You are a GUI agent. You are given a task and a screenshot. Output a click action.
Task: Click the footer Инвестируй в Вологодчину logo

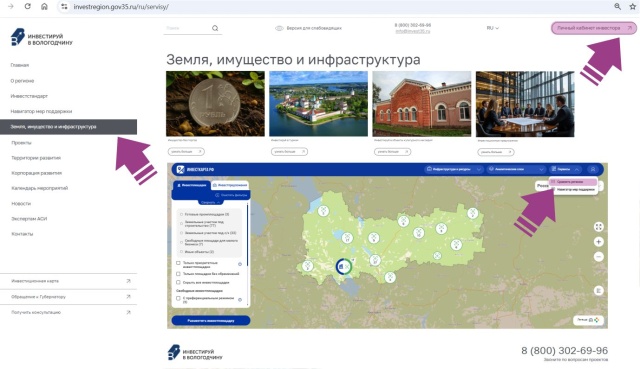coord(195,353)
